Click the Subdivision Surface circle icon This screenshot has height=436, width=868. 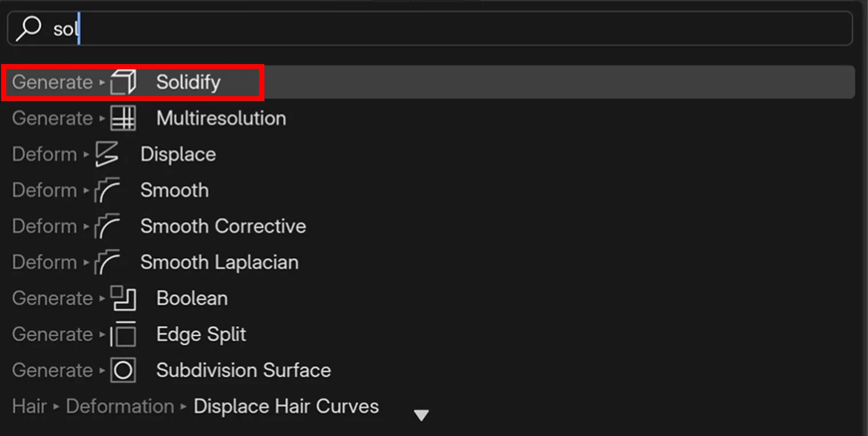(x=123, y=370)
